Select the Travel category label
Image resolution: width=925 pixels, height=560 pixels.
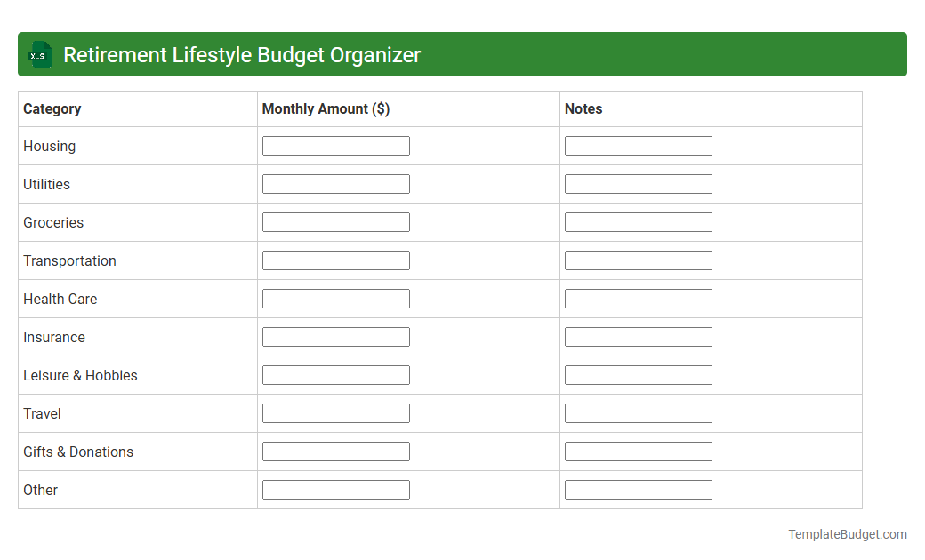click(x=42, y=413)
